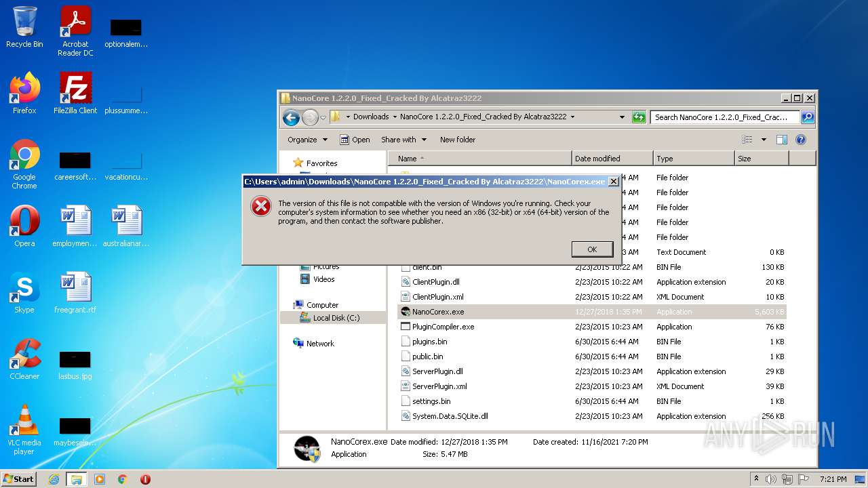
Task: Click the Explorer Forward navigation arrow
Action: 310,117
